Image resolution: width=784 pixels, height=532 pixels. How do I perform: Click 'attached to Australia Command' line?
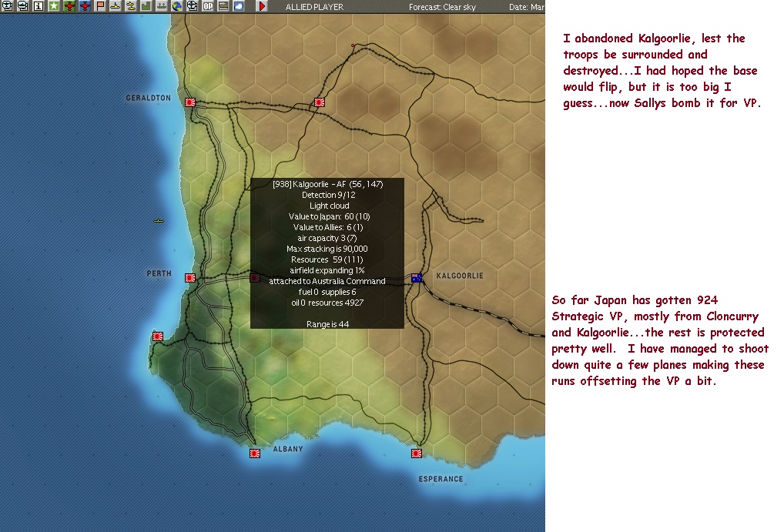[x=327, y=282]
